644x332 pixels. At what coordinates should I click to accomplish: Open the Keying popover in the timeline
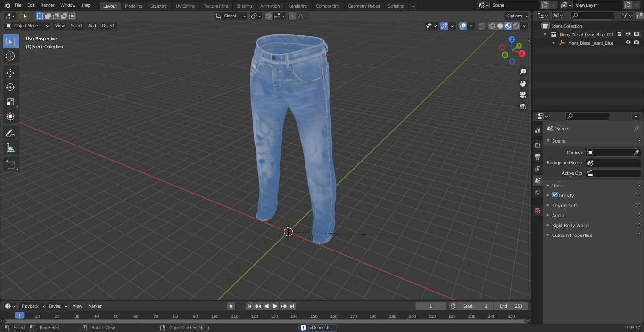point(58,306)
